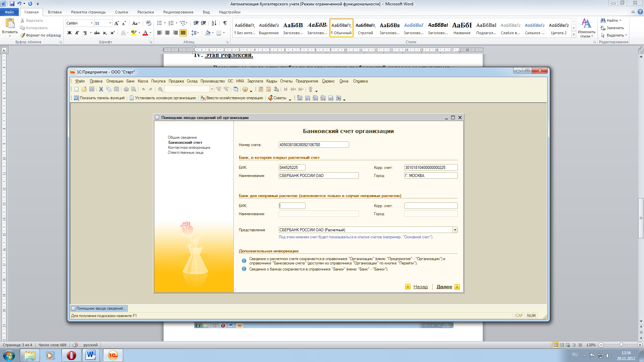Open the Opera icon in Windows taskbar

(71, 355)
